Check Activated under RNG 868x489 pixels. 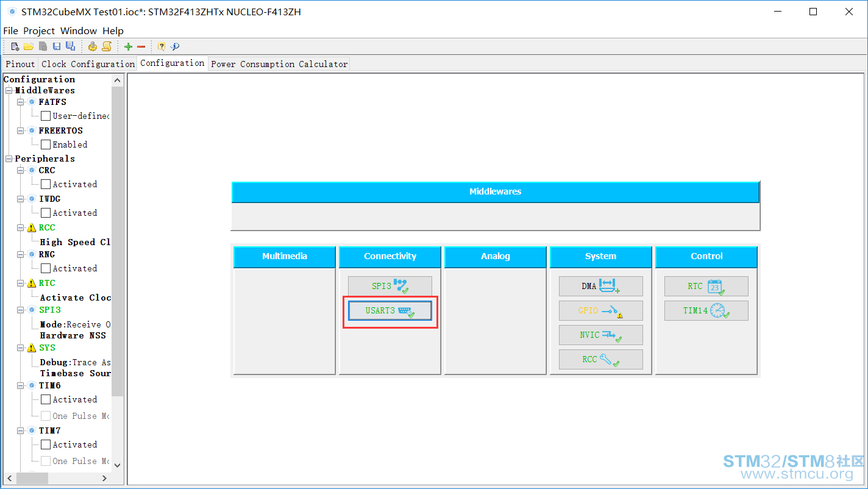[x=46, y=268]
